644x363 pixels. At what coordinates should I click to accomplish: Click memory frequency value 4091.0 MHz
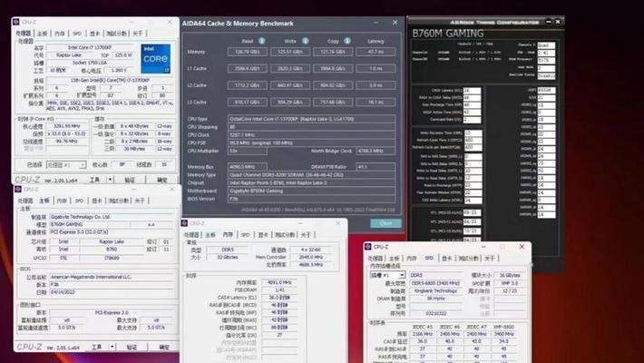(280, 282)
